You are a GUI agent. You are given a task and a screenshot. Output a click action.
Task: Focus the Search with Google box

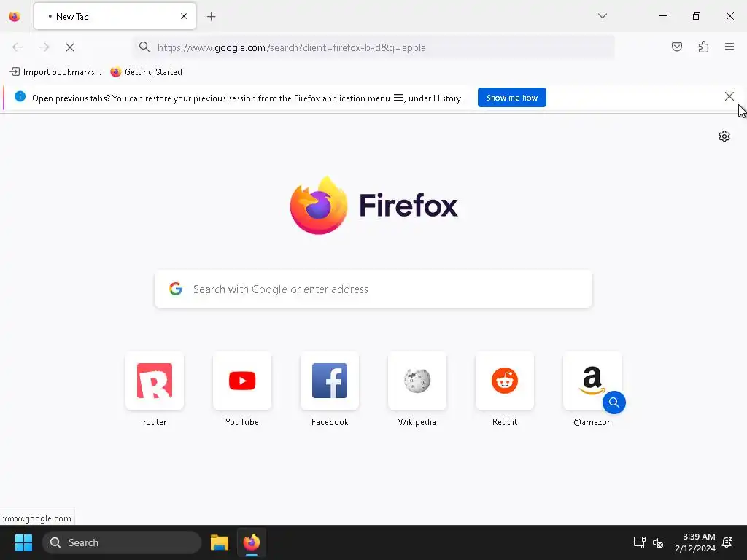[x=373, y=289]
